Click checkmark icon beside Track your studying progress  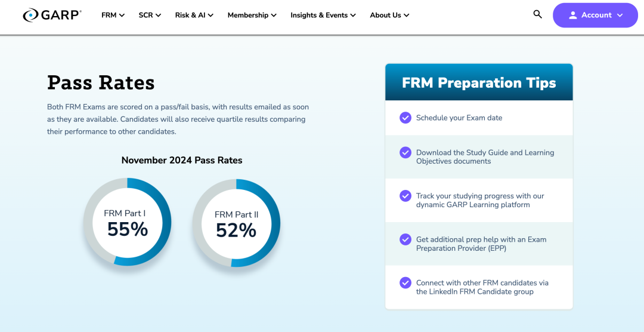405,196
